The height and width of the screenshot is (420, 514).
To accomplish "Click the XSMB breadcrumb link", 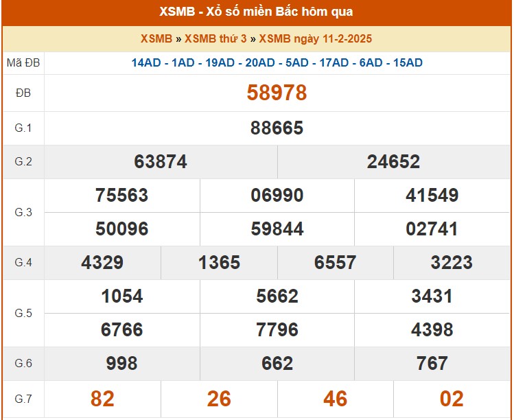I will [156, 39].
